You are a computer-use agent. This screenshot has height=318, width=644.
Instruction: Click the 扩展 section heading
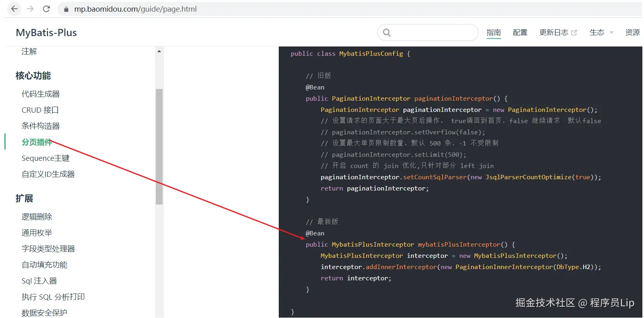pyautogui.click(x=24, y=198)
